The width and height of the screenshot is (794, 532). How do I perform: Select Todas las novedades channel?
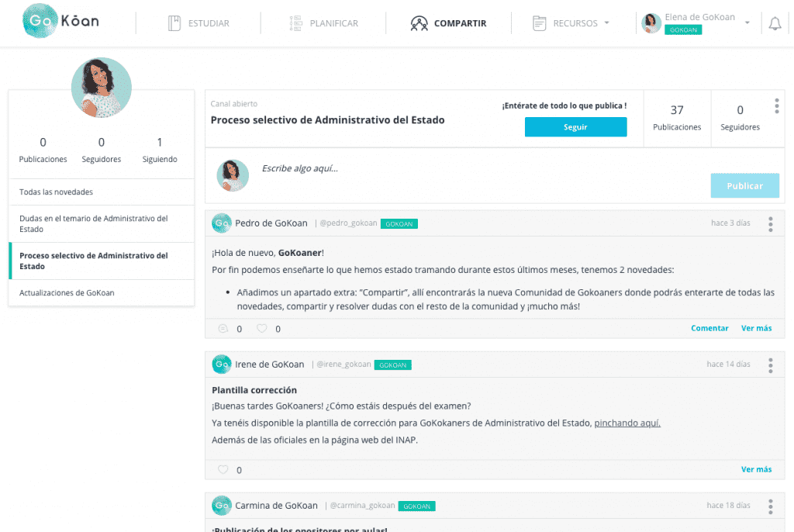[x=102, y=192]
